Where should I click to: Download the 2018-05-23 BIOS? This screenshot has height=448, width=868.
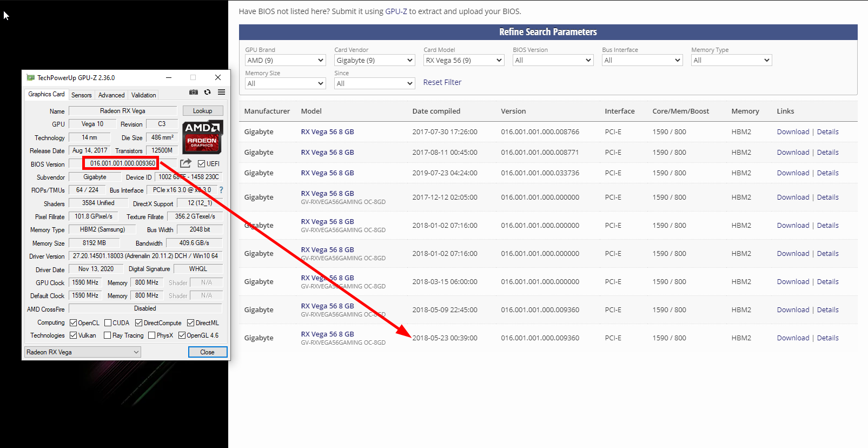[793, 338]
